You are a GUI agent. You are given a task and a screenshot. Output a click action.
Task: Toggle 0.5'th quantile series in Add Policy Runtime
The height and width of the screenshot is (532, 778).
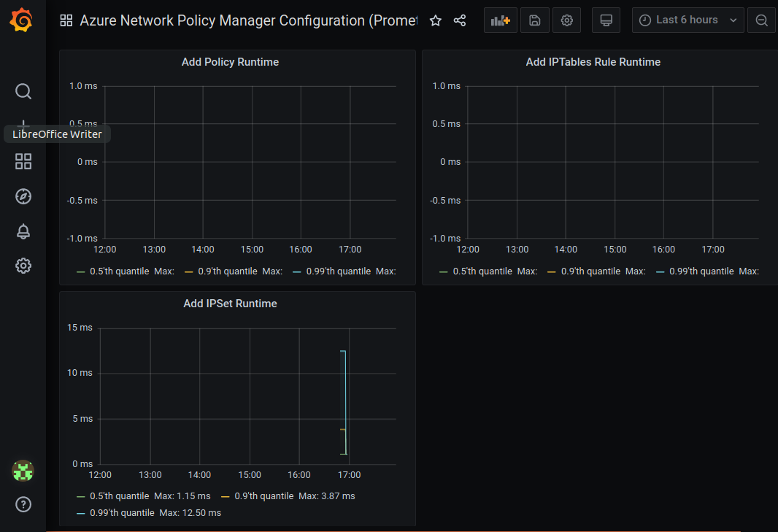[120, 271]
